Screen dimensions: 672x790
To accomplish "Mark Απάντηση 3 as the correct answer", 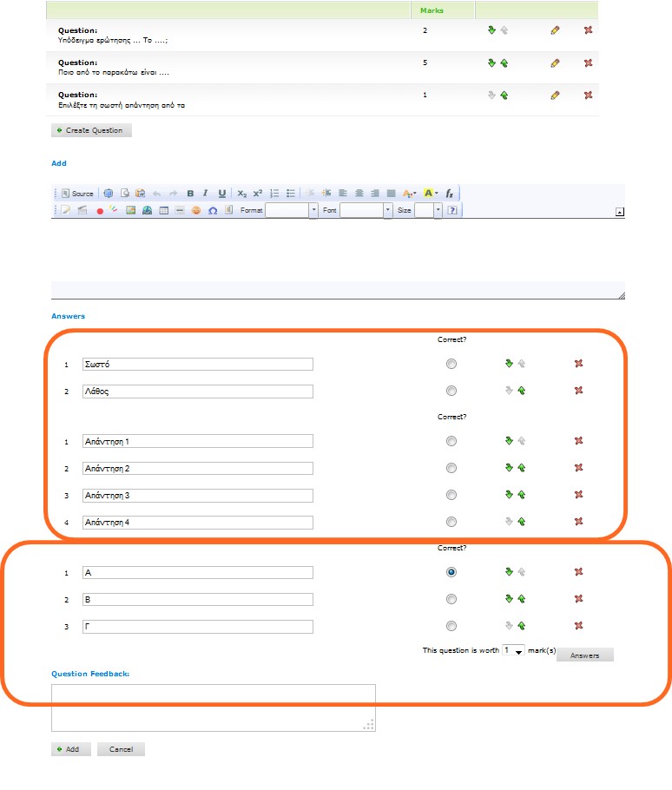I will (x=451, y=495).
